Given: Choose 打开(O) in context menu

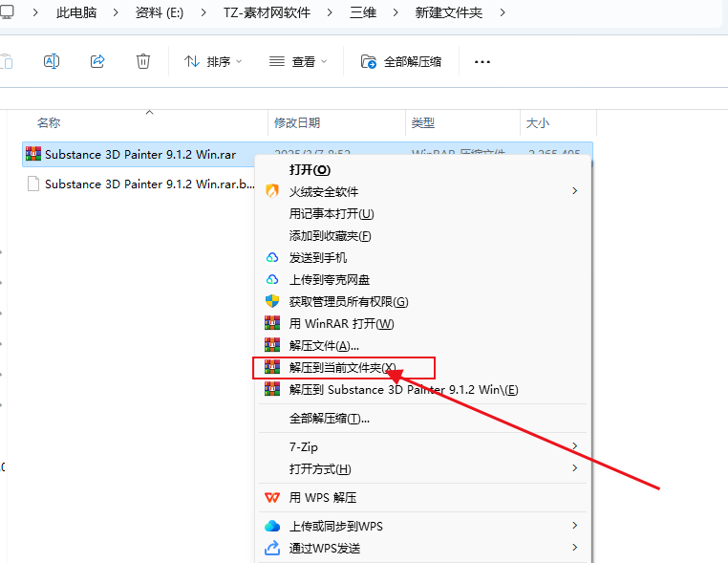Looking at the screenshot, I should point(310,169).
